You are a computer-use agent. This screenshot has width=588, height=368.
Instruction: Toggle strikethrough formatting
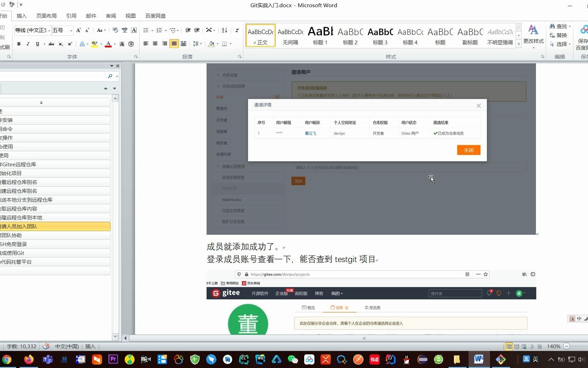[51, 44]
